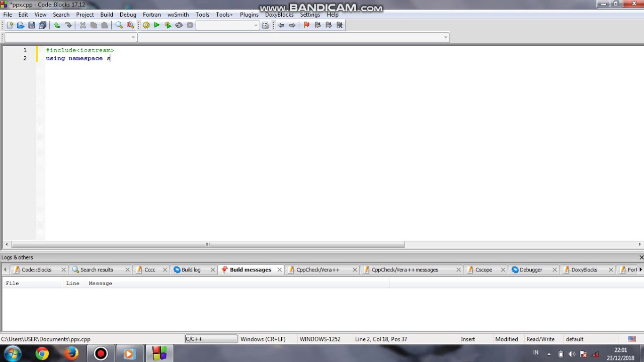Click the Abort build icon
Image resolution: width=644 pixels, height=362 pixels.
coord(190,25)
